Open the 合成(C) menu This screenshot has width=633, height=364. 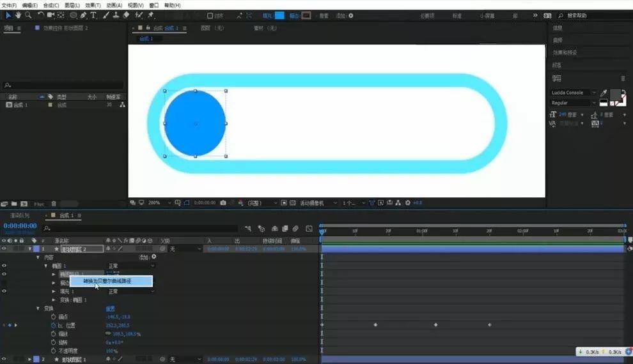pos(51,5)
